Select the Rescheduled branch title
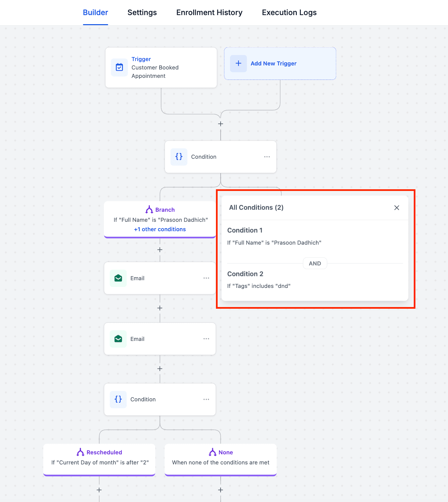 pos(104,452)
